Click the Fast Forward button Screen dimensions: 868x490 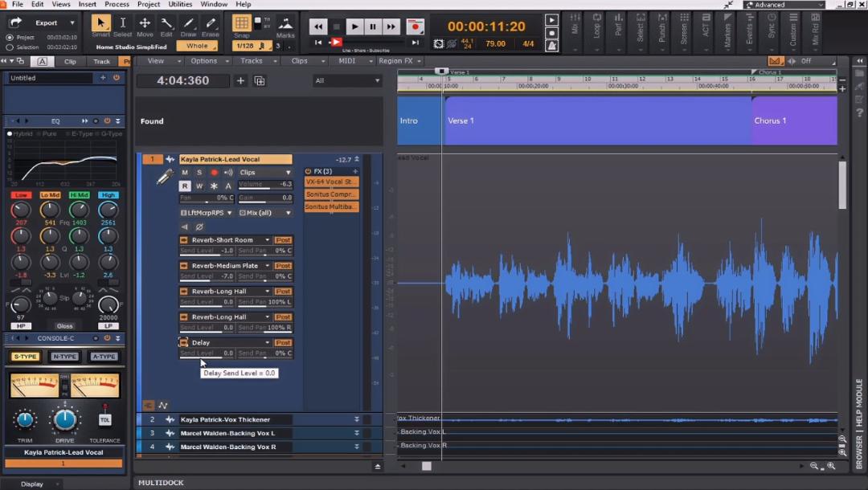[x=391, y=26]
